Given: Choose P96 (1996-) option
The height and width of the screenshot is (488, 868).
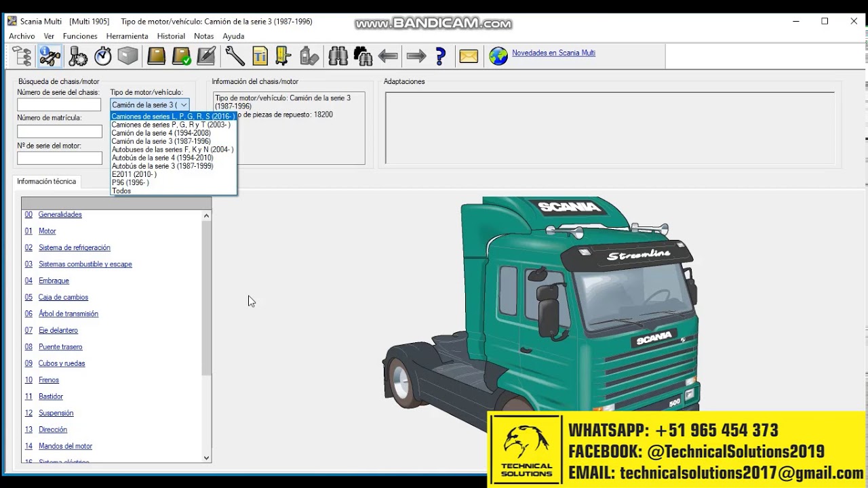Looking at the screenshot, I should tap(173, 182).
